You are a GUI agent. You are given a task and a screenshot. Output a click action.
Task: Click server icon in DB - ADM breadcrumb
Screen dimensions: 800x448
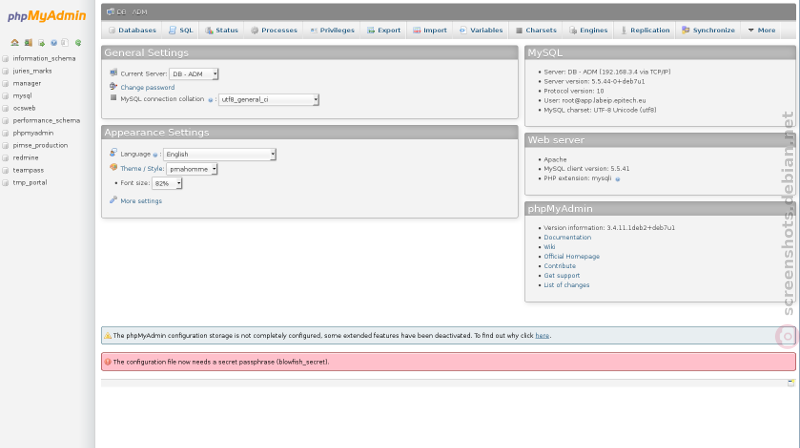110,11
